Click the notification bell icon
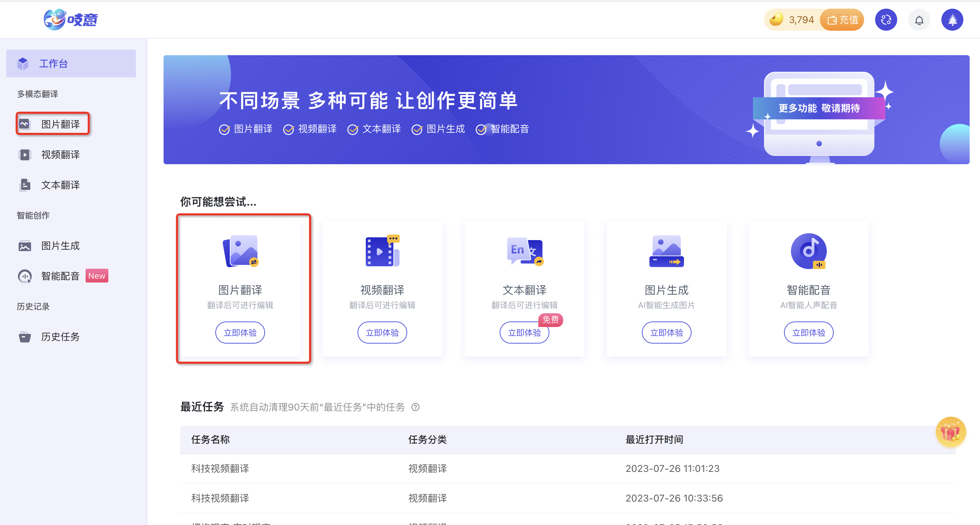Image resolution: width=980 pixels, height=525 pixels. pos(919,20)
